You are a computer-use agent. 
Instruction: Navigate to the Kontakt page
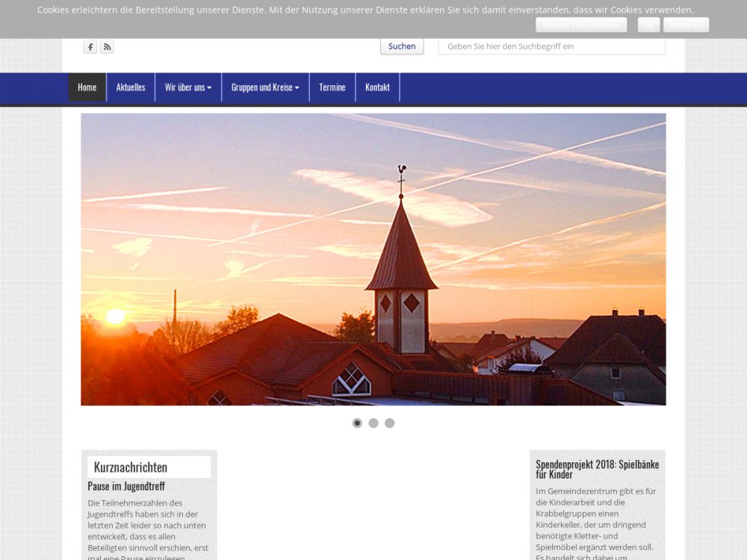tap(377, 87)
